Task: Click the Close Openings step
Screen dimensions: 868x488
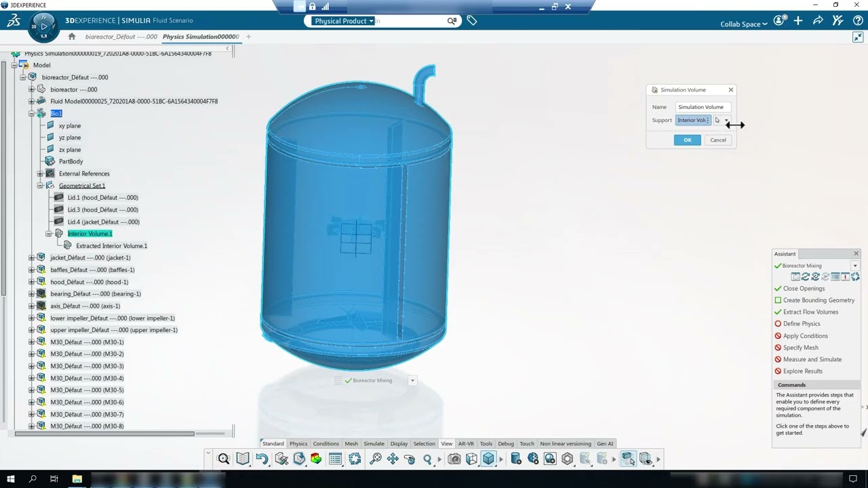Action: click(804, 289)
